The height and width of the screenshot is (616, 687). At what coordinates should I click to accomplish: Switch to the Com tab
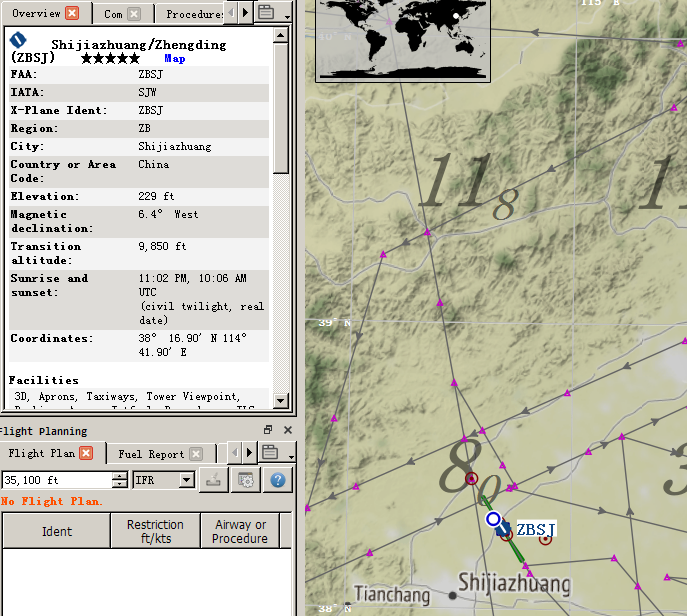click(x=113, y=14)
